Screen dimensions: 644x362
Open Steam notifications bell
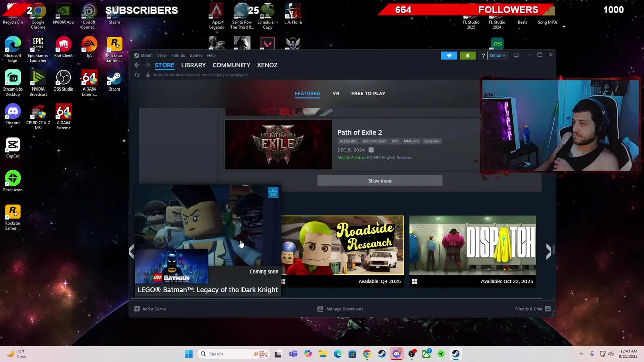pyautogui.click(x=467, y=55)
